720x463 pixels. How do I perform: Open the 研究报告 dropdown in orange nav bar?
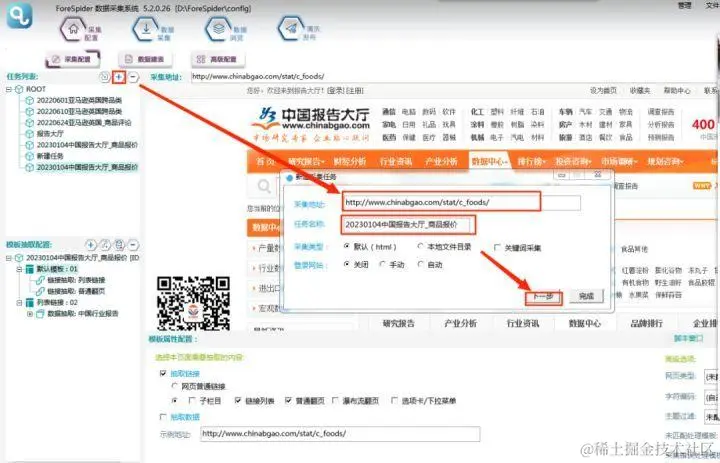coord(306,161)
